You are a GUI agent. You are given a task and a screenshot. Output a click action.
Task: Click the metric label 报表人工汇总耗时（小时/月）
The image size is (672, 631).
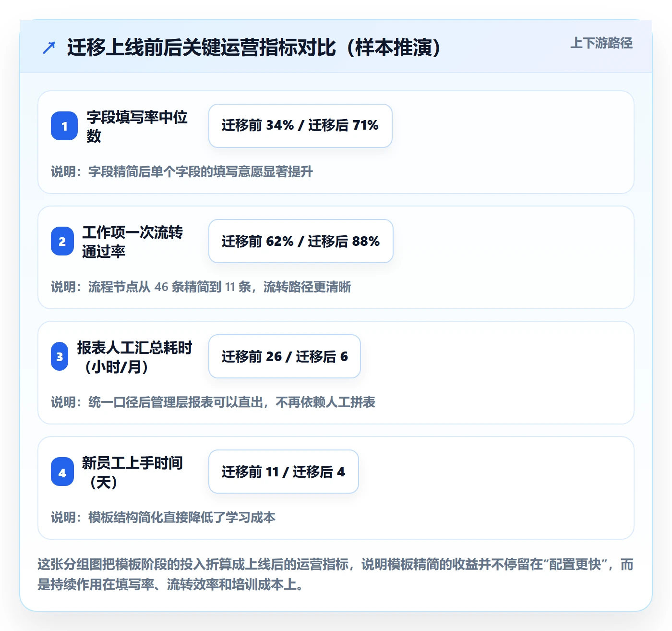click(135, 356)
